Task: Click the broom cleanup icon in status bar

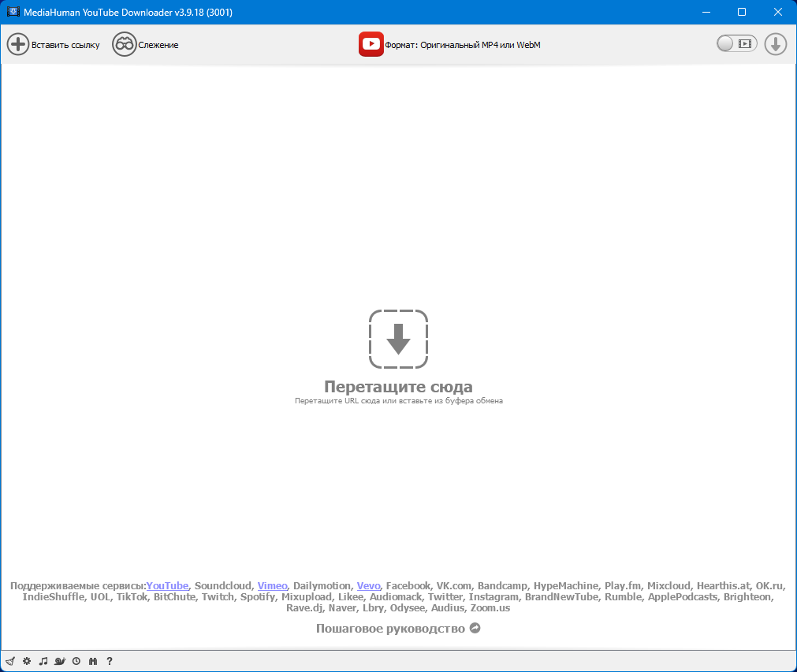Action: point(10,661)
